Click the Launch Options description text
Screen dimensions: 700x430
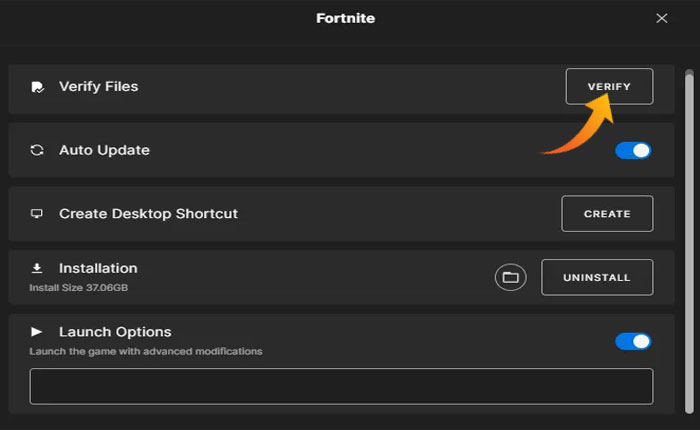[146, 351]
